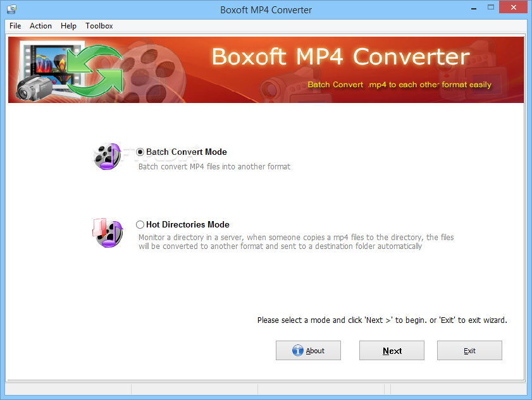This screenshot has width=532, height=400.
Task: Click the About button
Action: point(308,351)
